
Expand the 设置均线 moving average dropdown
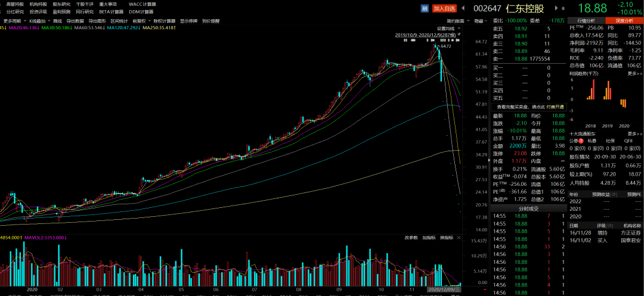tap(448, 28)
